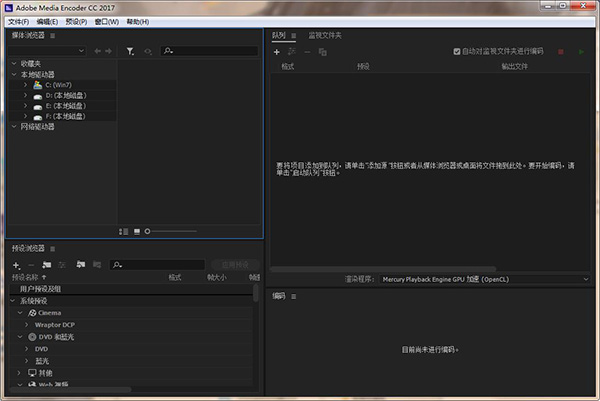Image resolution: width=600 pixels, height=401 pixels.
Task: Select the 用户预设及组 row
Action: click(131, 289)
